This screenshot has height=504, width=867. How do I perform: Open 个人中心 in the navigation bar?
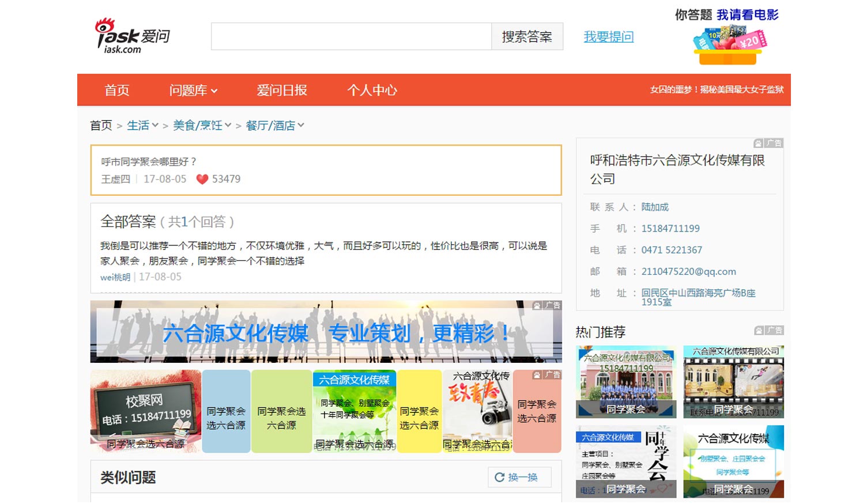(372, 90)
